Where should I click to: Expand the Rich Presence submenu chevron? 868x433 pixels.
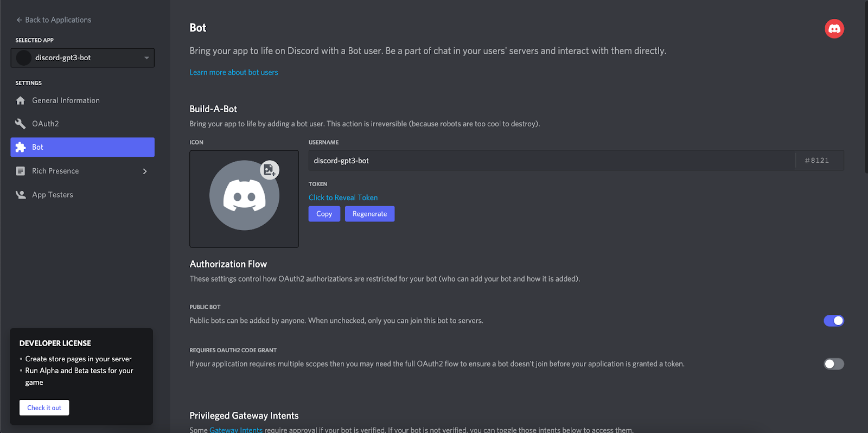tap(145, 171)
